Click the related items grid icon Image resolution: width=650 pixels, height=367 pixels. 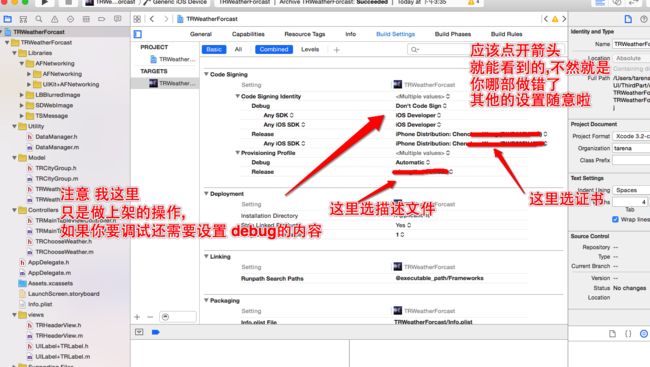pyautogui.click(x=137, y=19)
